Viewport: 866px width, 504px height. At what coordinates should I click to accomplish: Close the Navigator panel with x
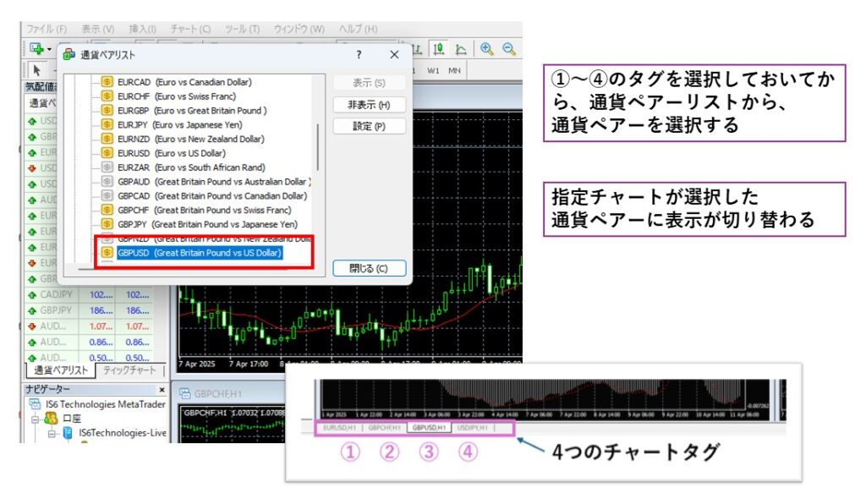click(162, 388)
